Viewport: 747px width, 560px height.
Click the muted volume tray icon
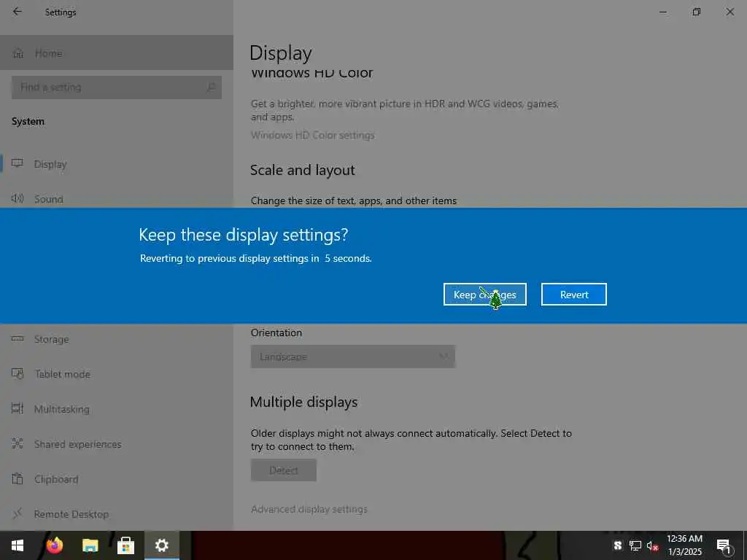point(652,545)
